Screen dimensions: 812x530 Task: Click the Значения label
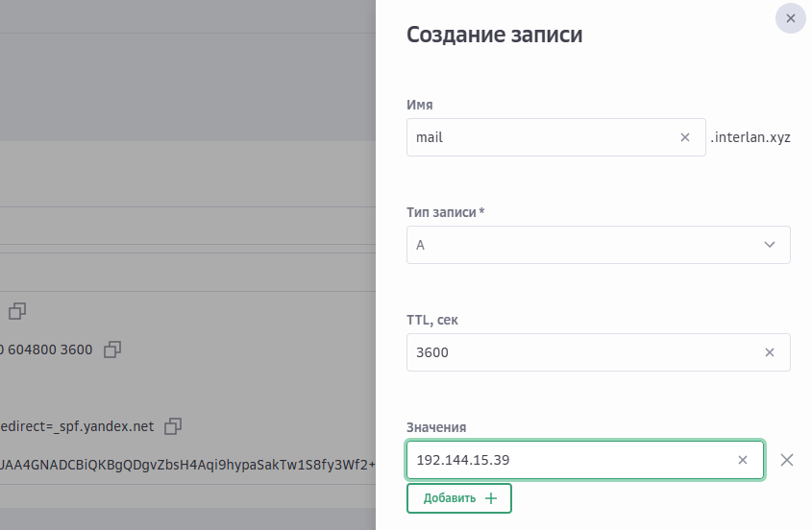point(436,427)
